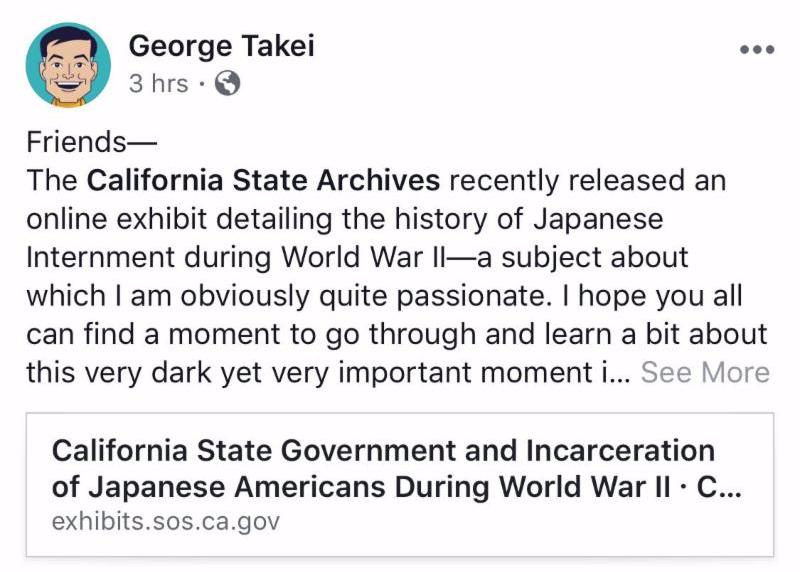Click the globe public privacy icon

228,83
